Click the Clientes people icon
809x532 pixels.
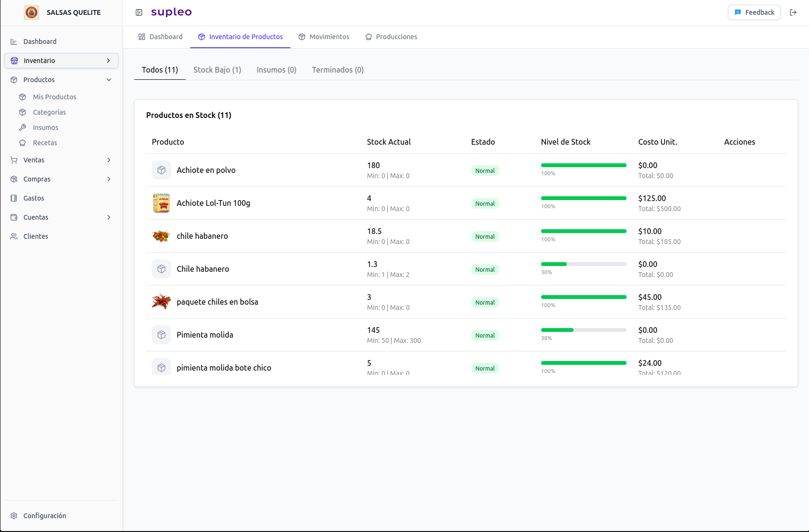(14, 236)
